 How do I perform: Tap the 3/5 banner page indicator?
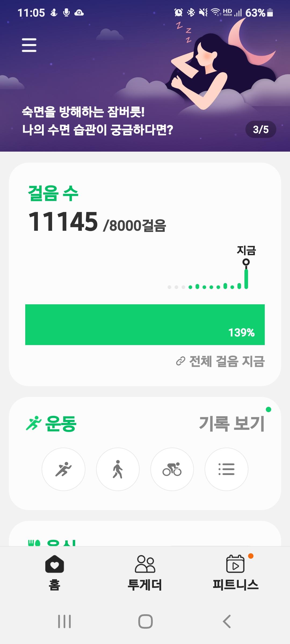click(x=260, y=130)
